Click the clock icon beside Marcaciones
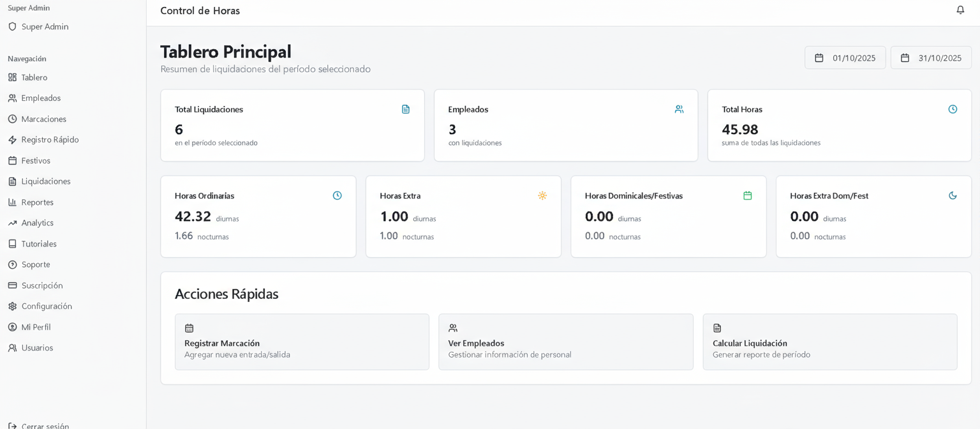Screen dimensions: 980x429 coord(12,119)
